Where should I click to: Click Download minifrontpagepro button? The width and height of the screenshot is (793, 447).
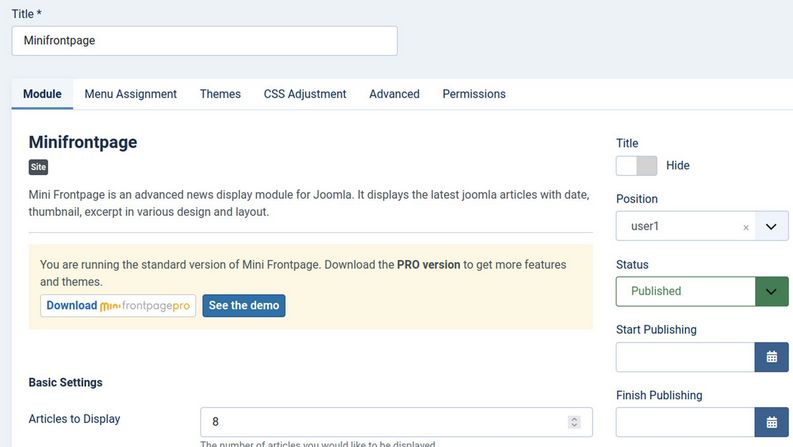tap(118, 306)
